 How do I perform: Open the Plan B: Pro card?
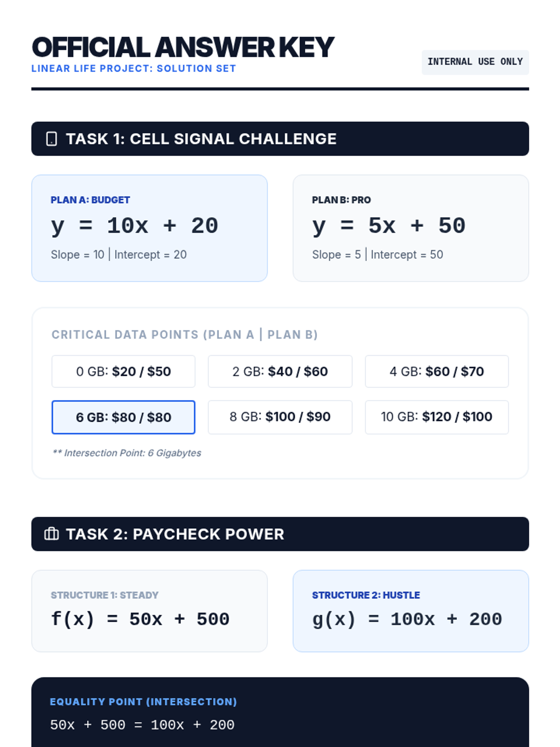411,228
